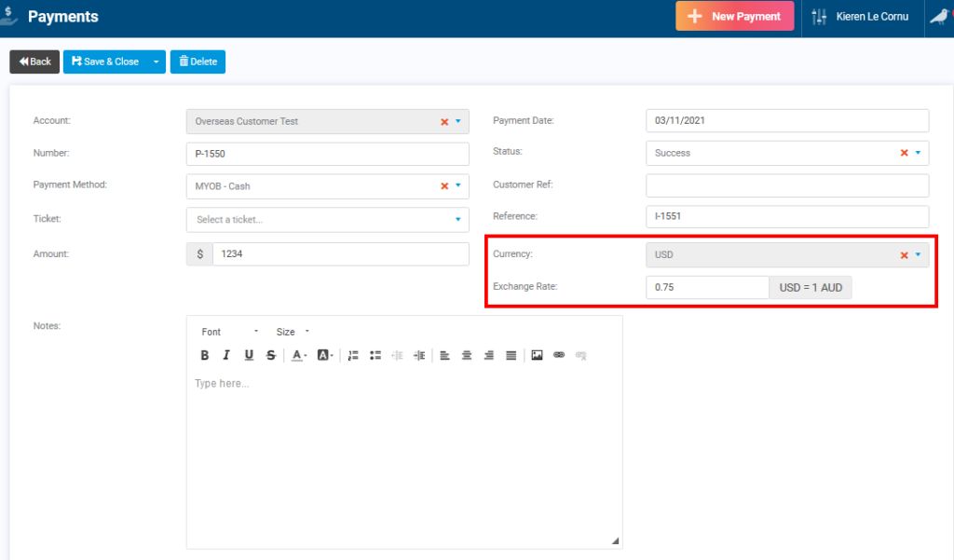Screen dimensions: 954x560
Task: Toggle bold formatting in notes editor
Action: click(x=204, y=355)
